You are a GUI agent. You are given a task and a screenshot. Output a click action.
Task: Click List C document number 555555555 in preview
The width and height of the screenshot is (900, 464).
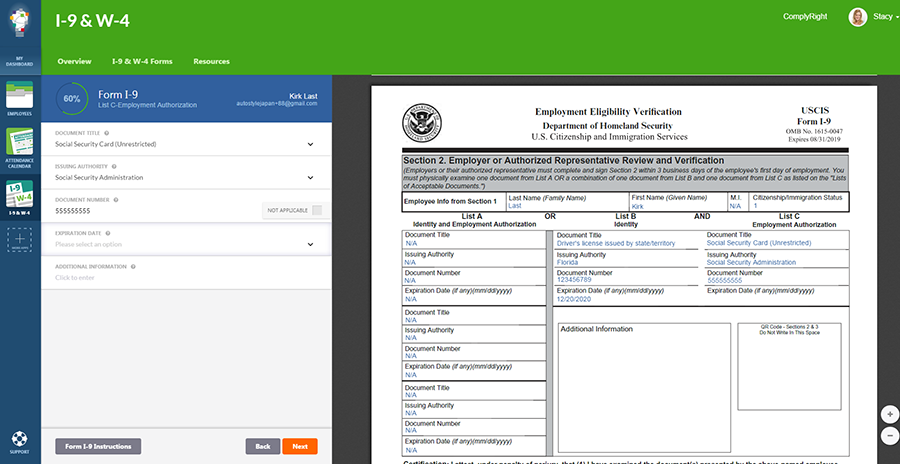point(724,280)
